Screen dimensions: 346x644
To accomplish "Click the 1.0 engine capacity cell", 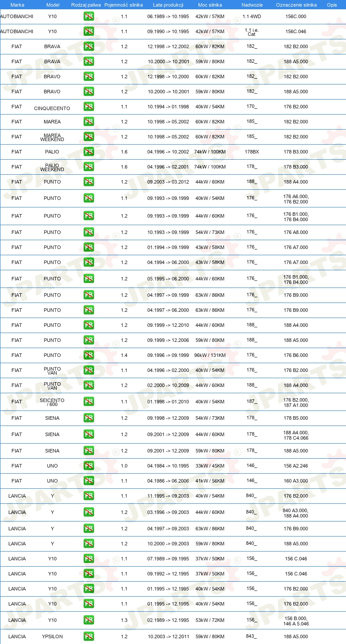I will (124, 466).
